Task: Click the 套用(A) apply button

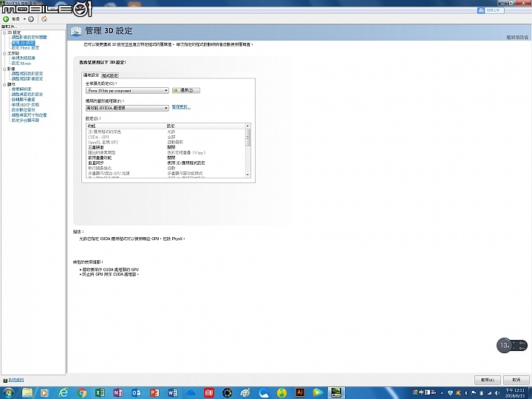Action: (487, 380)
